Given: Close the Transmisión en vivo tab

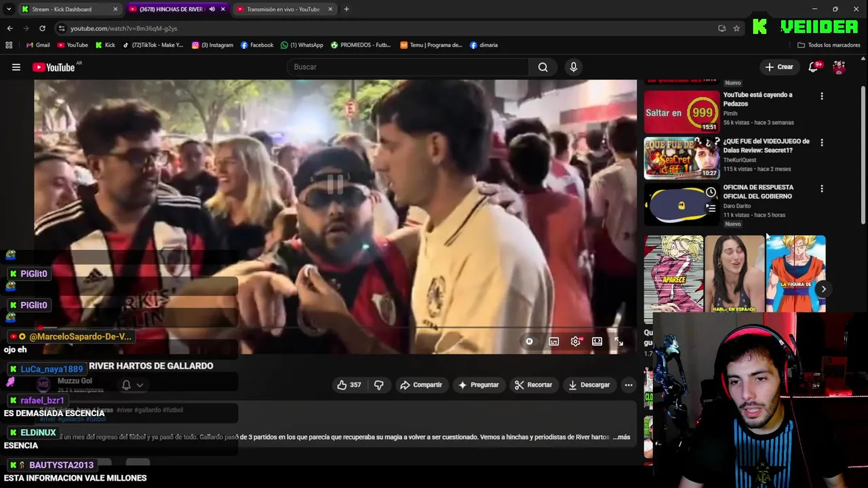Looking at the screenshot, I should (330, 9).
